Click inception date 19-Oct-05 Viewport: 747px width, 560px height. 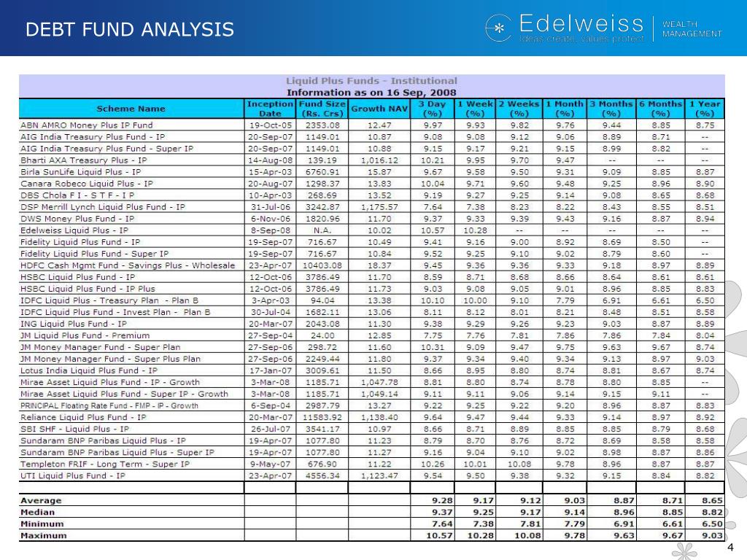(x=270, y=125)
